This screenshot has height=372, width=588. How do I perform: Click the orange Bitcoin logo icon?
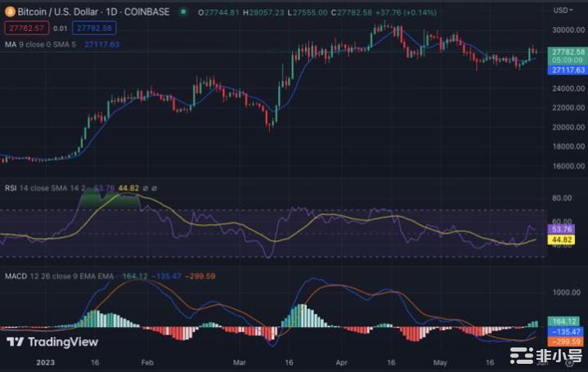tap(9, 11)
